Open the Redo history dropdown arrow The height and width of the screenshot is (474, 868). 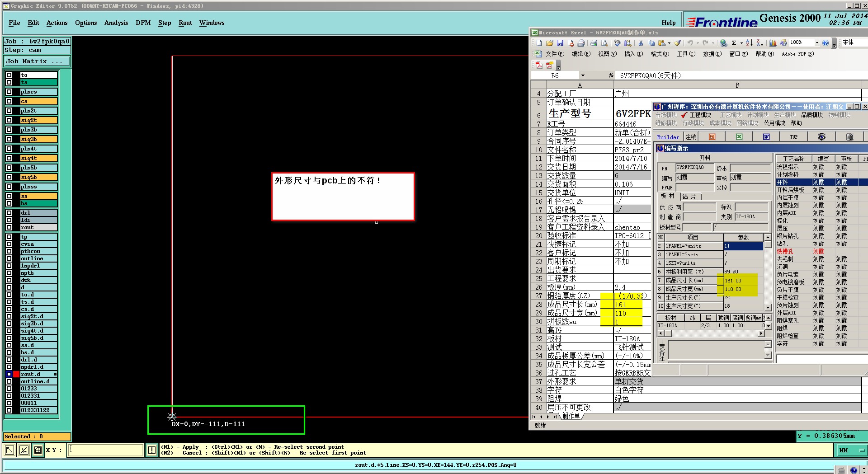713,43
